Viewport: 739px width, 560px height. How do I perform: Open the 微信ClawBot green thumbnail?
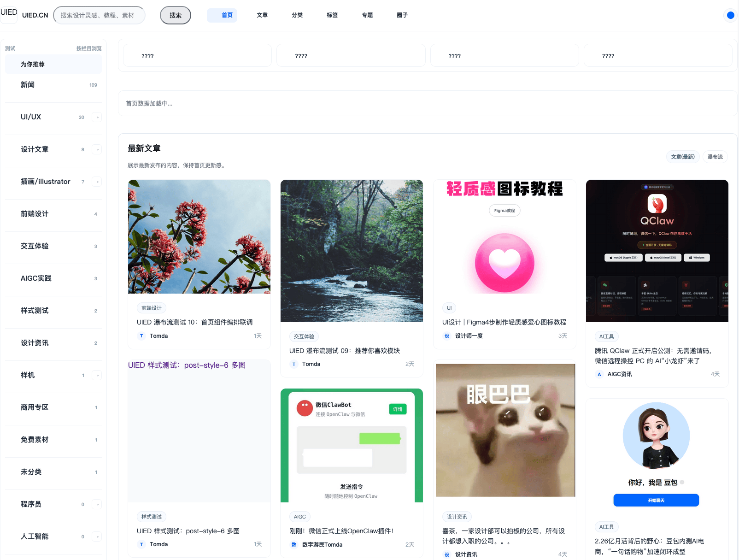(352, 445)
